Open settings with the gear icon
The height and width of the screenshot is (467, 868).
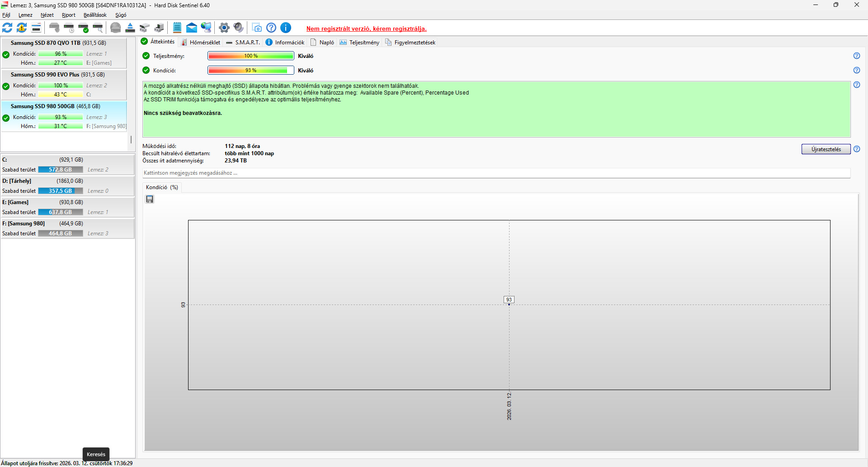click(224, 28)
